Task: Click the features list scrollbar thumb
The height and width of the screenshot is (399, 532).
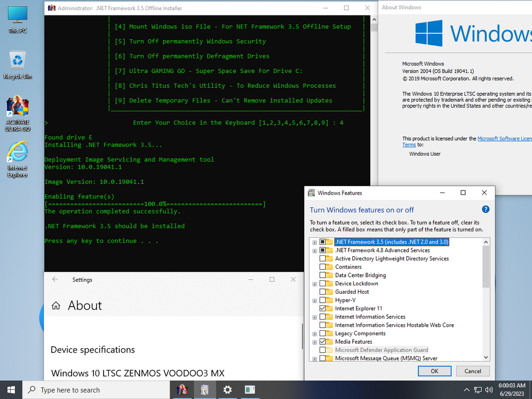Action: tap(486, 267)
